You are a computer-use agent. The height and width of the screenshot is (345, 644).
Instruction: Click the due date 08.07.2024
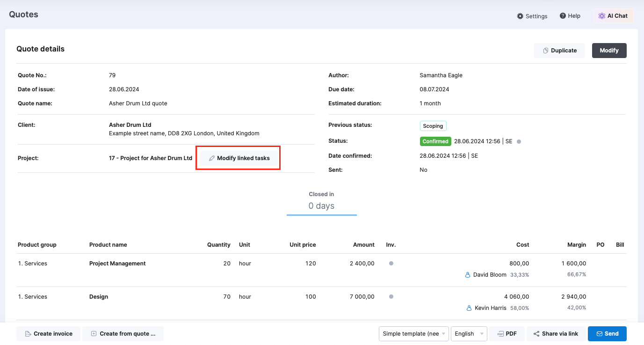[434, 89]
